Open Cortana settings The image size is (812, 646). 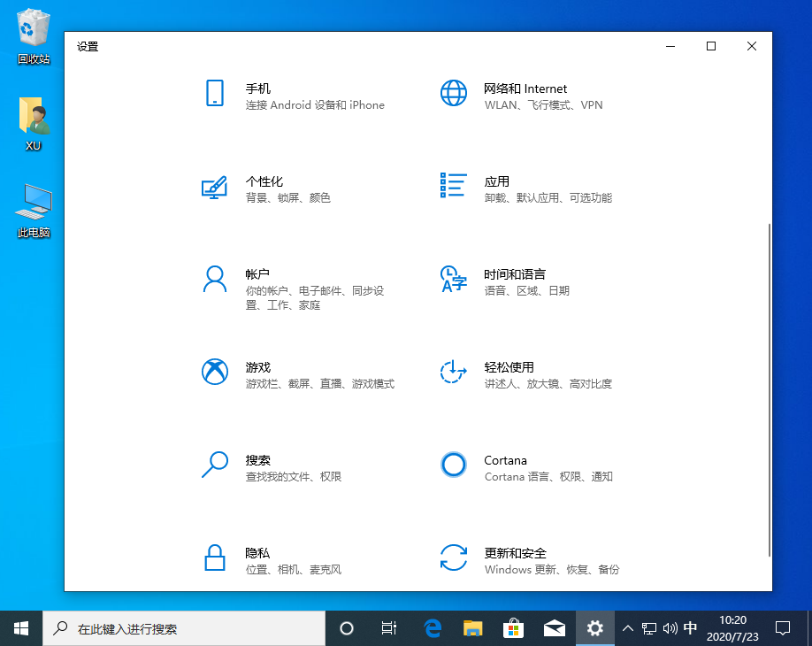point(505,460)
